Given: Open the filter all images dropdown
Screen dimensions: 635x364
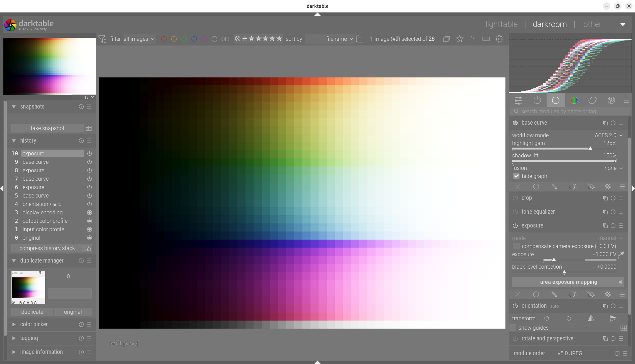Looking at the screenshot, I should pos(139,39).
